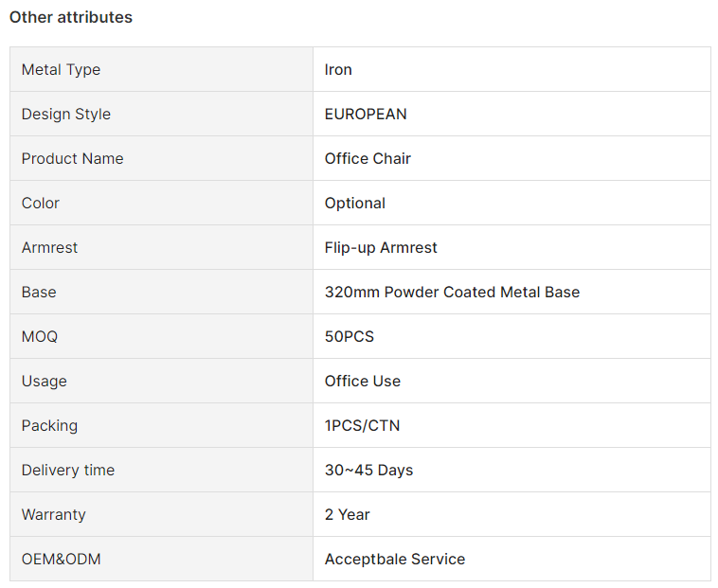Viewport: 718px width, 588px height.
Task: Select the 'Color' attribute label
Action: (41, 203)
